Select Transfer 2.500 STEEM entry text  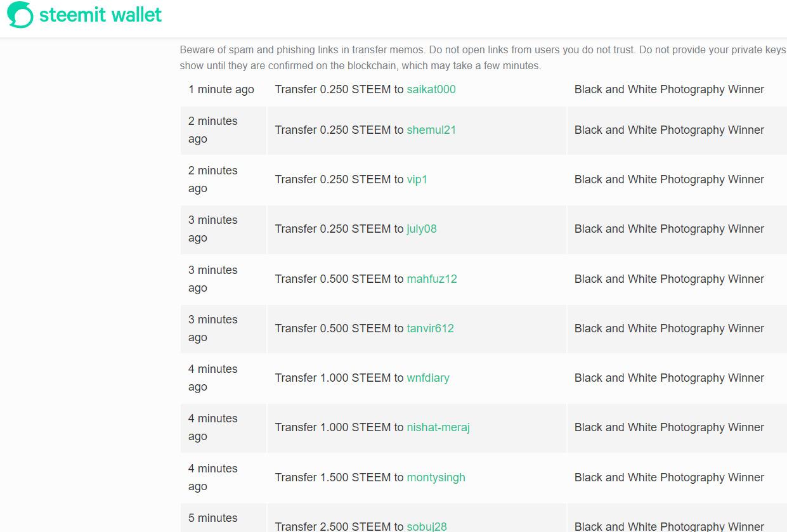click(x=339, y=526)
